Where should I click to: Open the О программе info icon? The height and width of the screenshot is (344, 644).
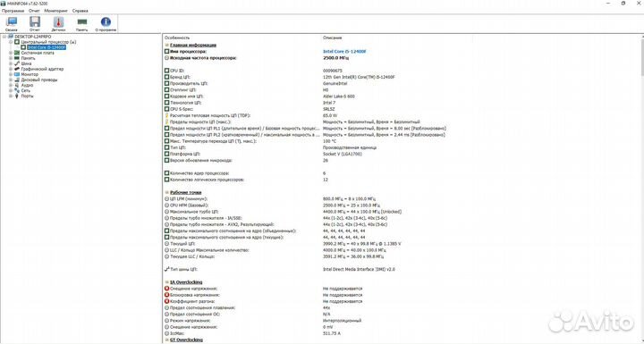106,21
